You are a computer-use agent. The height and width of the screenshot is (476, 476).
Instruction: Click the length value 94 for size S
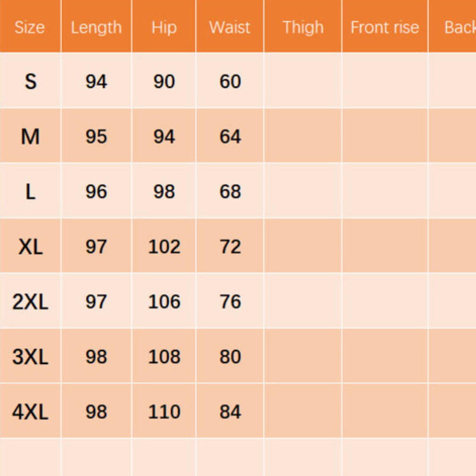tap(96, 81)
